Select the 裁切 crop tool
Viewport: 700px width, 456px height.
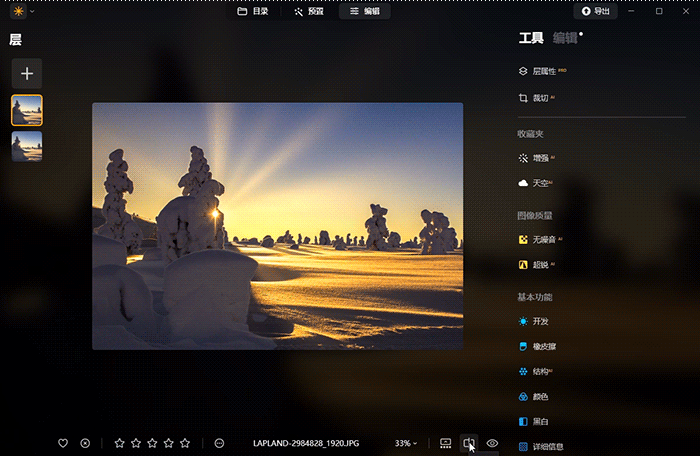(x=537, y=98)
